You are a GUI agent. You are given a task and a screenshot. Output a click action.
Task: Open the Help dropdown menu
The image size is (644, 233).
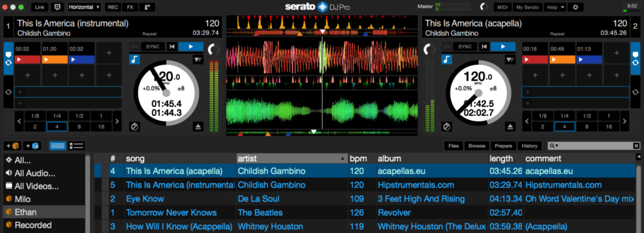pyautogui.click(x=555, y=7)
